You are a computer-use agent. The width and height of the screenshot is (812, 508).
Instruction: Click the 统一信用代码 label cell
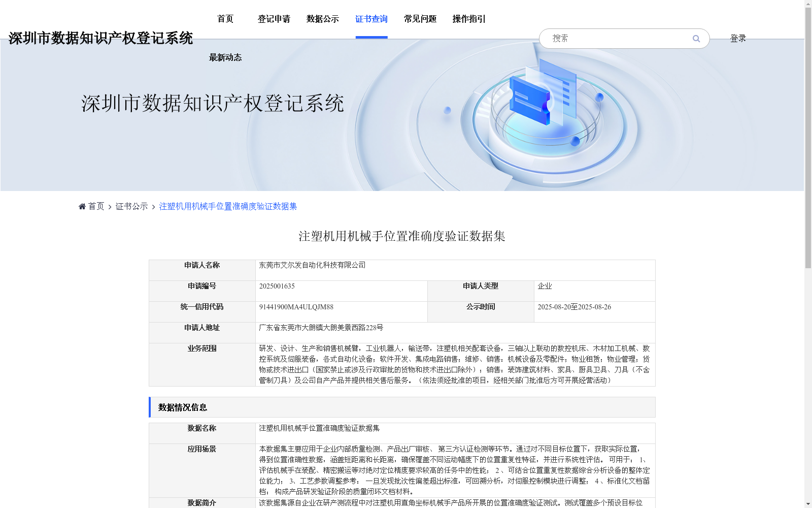[x=202, y=312]
